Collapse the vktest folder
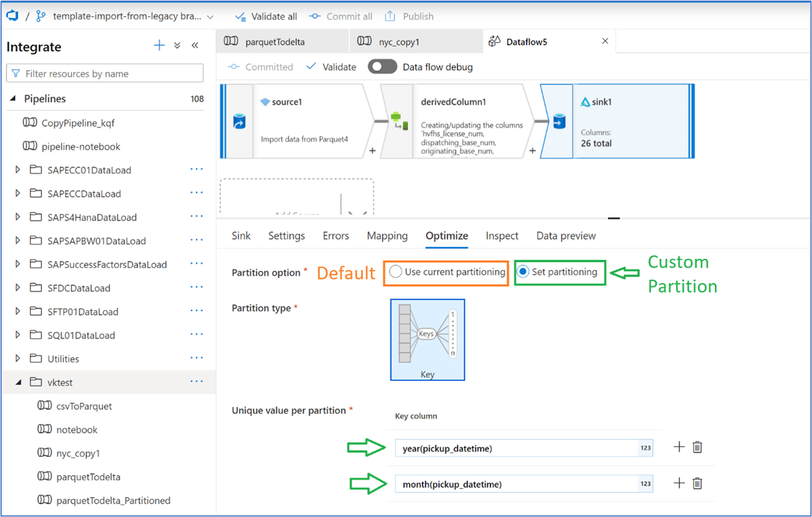Image resolution: width=812 pixels, height=517 pixels. (17, 382)
